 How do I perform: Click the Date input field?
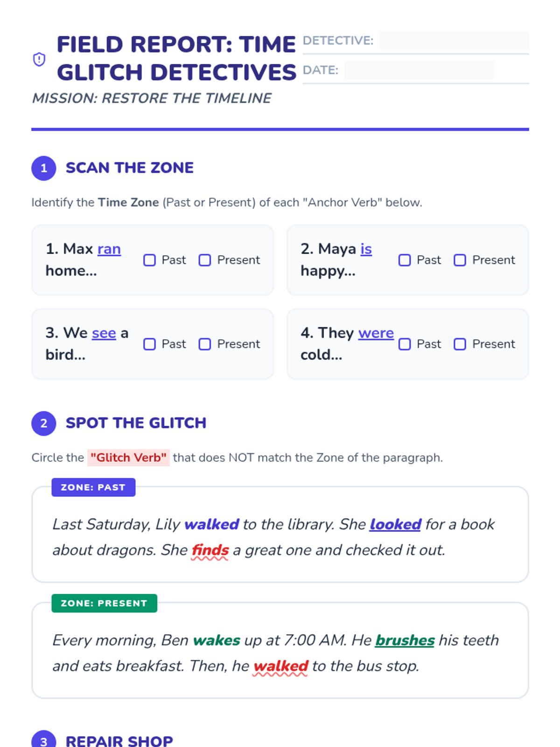coord(419,70)
